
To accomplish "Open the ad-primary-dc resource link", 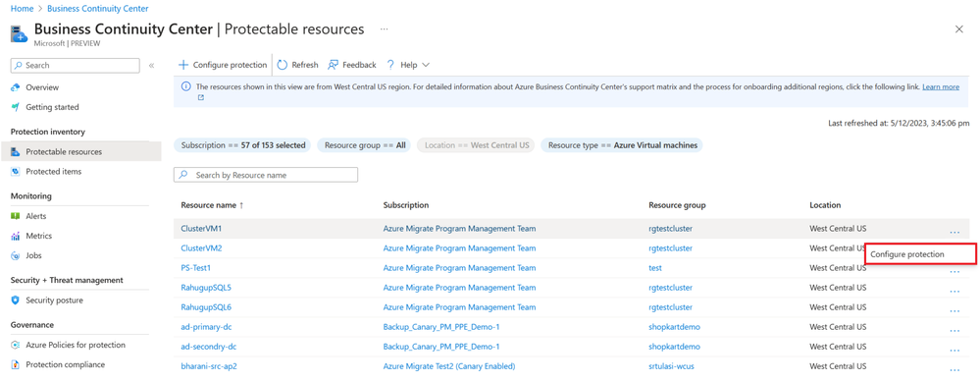I will (206, 327).
